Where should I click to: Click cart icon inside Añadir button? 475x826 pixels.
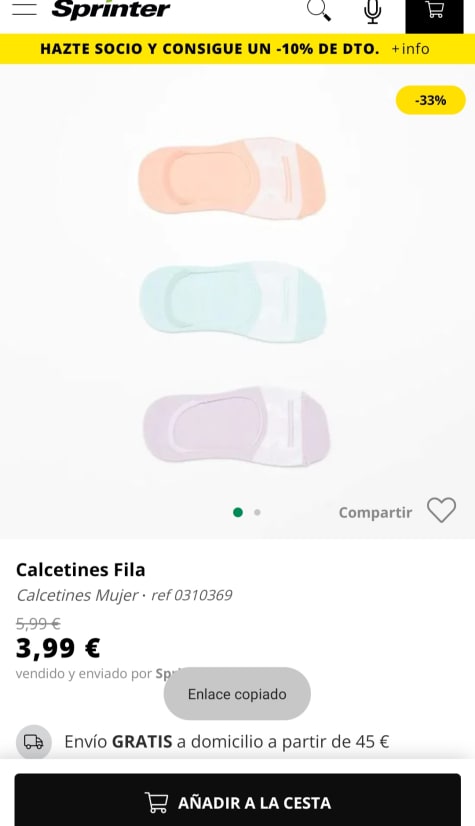[x=156, y=803]
